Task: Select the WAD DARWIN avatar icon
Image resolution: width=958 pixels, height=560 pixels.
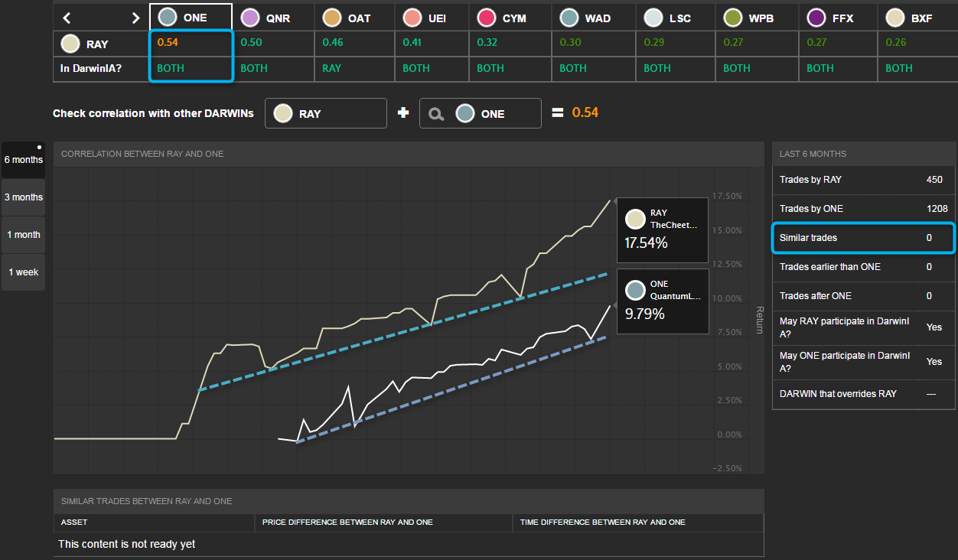Action: [x=569, y=18]
